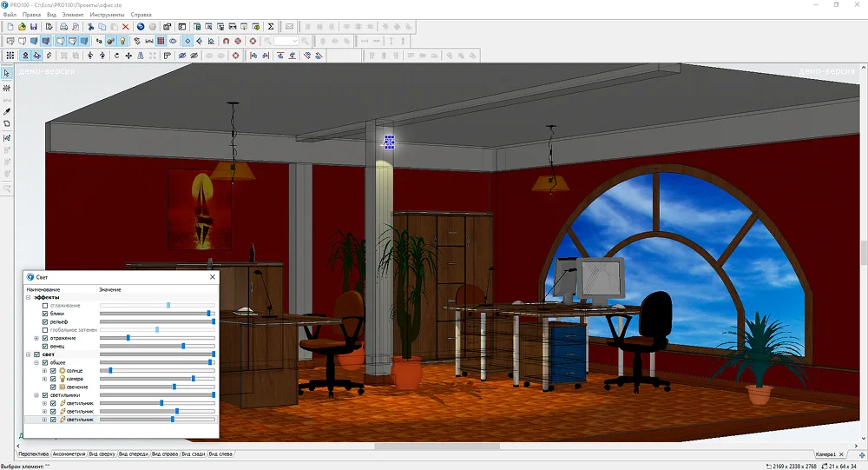Uncheck the блики checkbox
This screenshot has height=470, width=868.
(45, 314)
